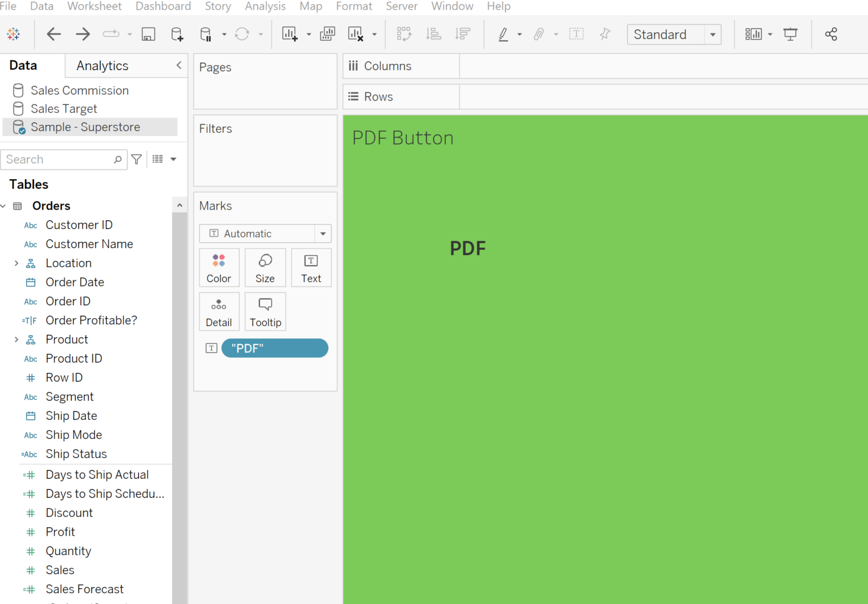Image resolution: width=868 pixels, height=604 pixels.
Task: Click the Size shelf on the Marks card
Action: pos(265,267)
